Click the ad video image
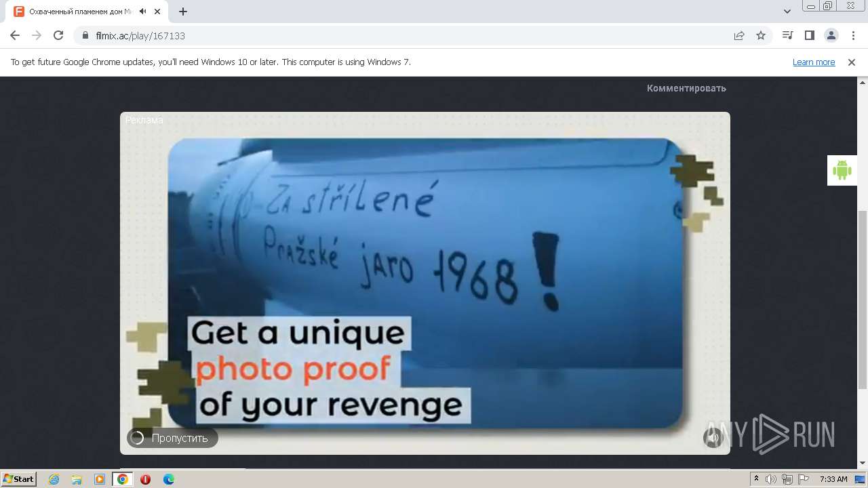Screen dimensions: 868x488 click(x=425, y=283)
